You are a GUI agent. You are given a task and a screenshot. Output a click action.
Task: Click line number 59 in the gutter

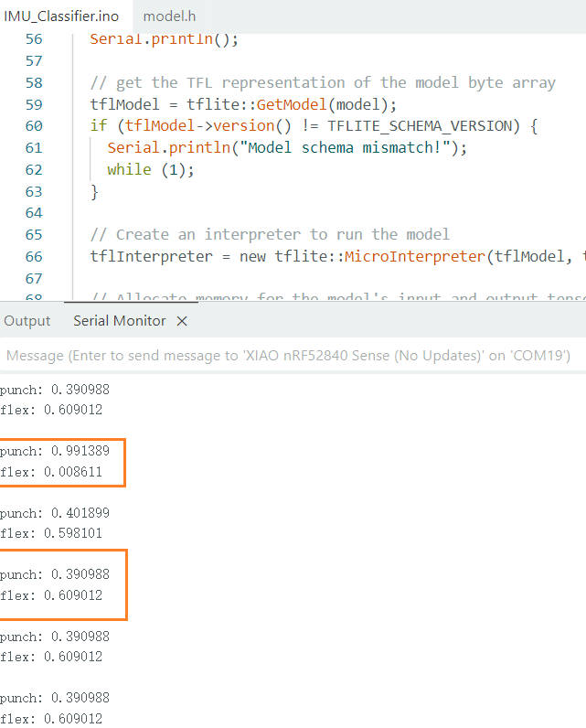tap(34, 104)
